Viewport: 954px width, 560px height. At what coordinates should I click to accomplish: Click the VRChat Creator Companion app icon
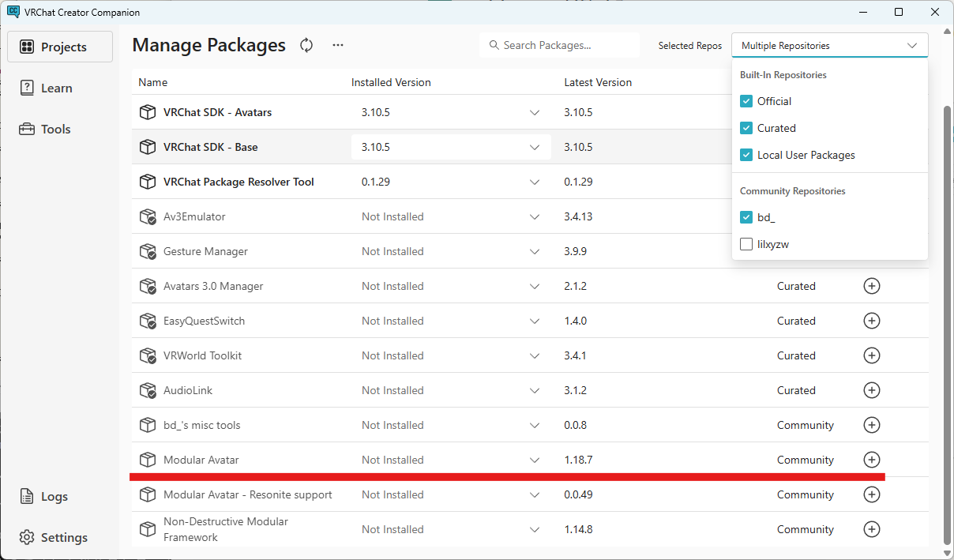(13, 12)
